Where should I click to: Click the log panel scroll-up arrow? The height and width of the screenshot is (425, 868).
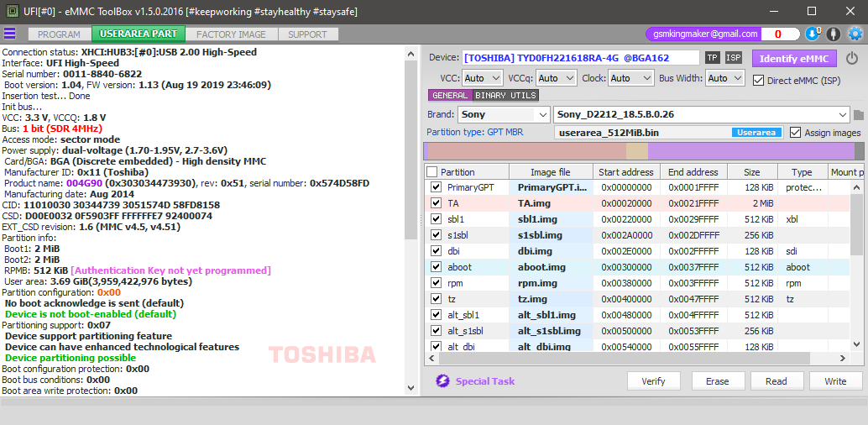click(410, 55)
